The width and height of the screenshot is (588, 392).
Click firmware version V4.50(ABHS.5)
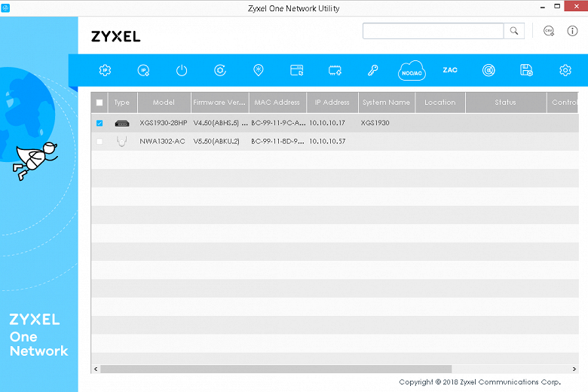[220, 123]
